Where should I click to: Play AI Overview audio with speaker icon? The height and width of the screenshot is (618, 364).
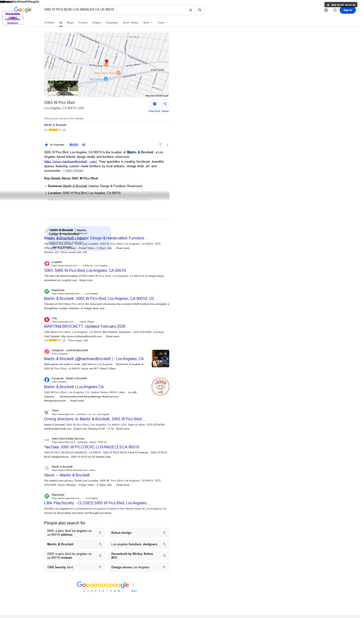click(85, 146)
